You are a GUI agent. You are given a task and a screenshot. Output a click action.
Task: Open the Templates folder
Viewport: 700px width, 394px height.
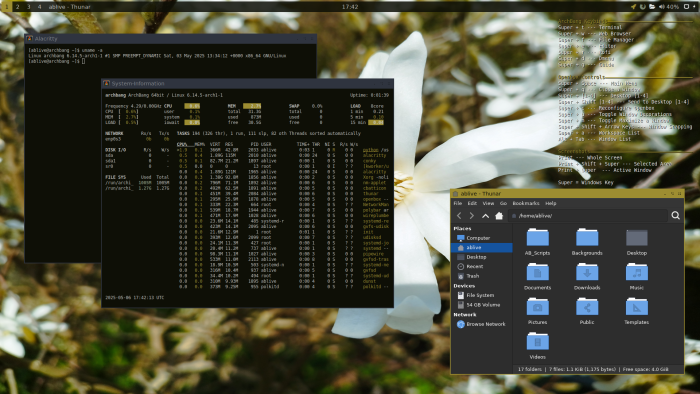637,311
